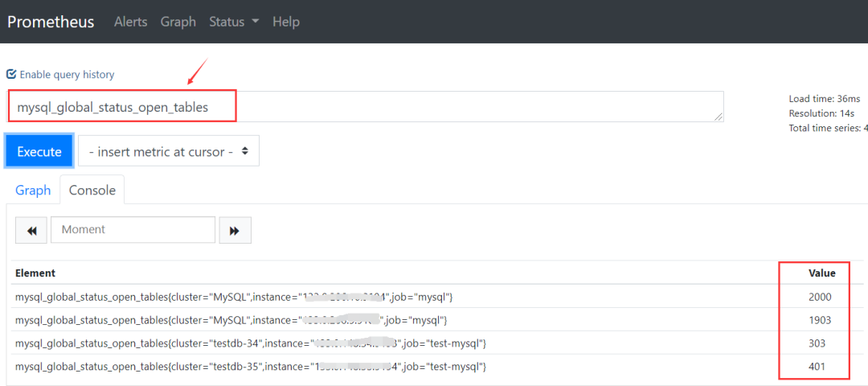
Task: Click the forward time double-arrow icon
Action: coord(235,230)
